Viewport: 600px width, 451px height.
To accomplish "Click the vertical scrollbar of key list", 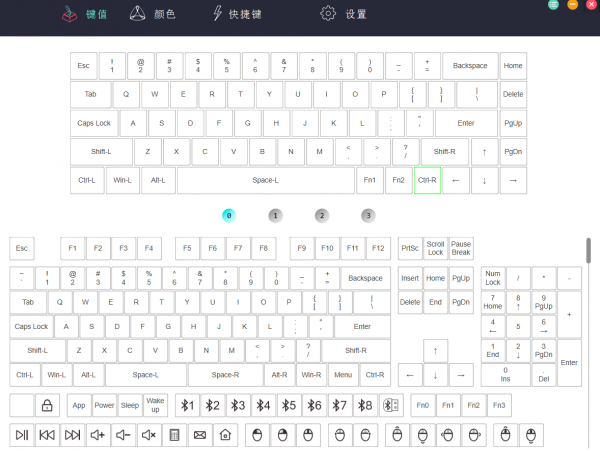I will tap(589, 251).
